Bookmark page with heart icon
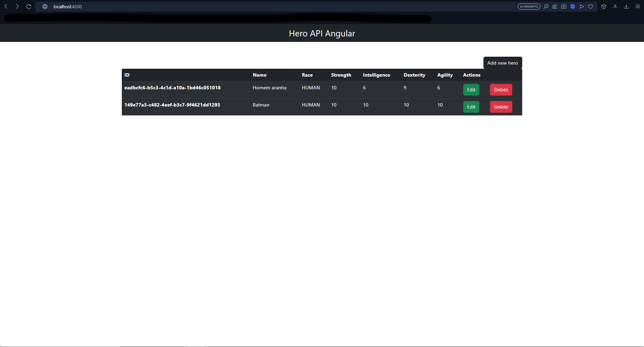 pos(590,7)
